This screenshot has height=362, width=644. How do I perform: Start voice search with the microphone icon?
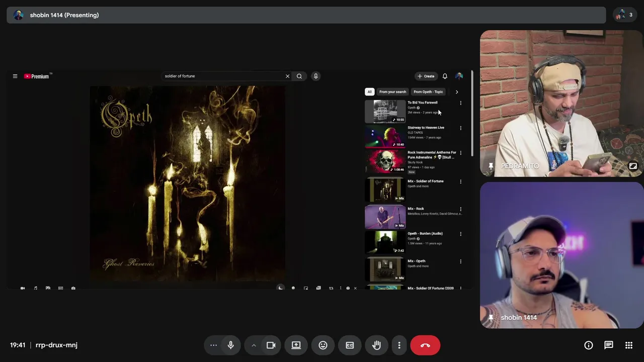coord(316,76)
